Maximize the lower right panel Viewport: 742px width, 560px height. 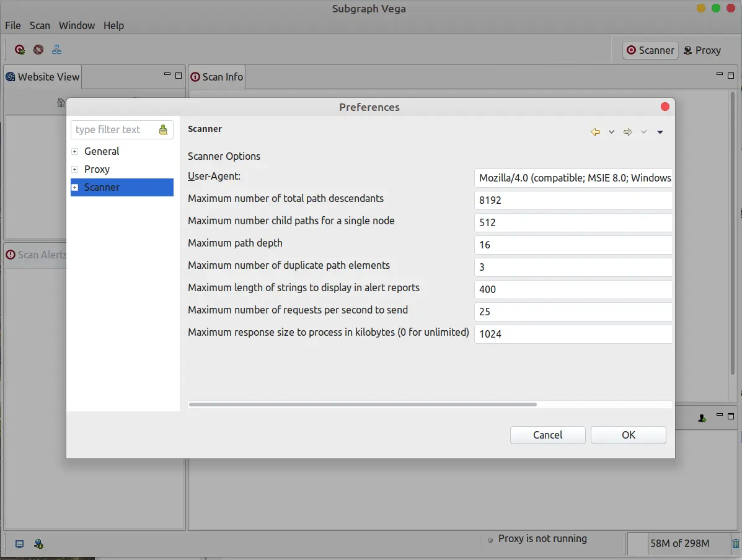[x=731, y=416]
